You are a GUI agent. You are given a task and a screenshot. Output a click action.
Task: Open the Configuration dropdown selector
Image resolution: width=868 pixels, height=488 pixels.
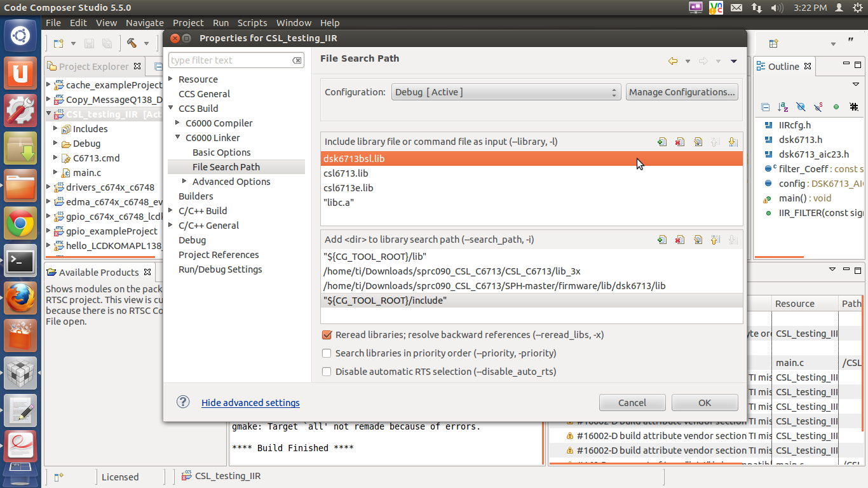(x=613, y=91)
